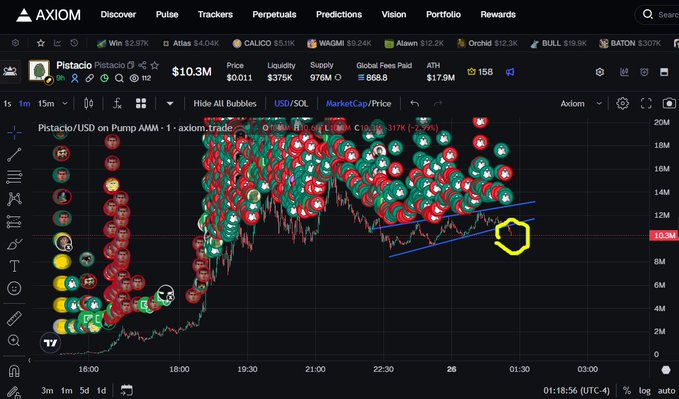Open the Vision tab

pyautogui.click(x=394, y=14)
